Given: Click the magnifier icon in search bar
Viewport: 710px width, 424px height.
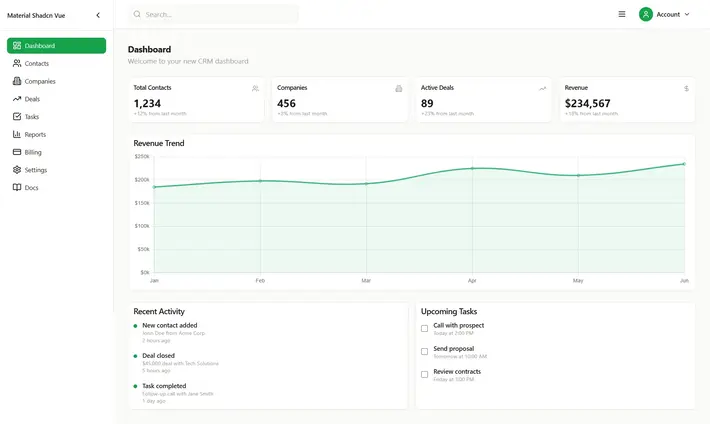Looking at the screenshot, I should [x=137, y=14].
